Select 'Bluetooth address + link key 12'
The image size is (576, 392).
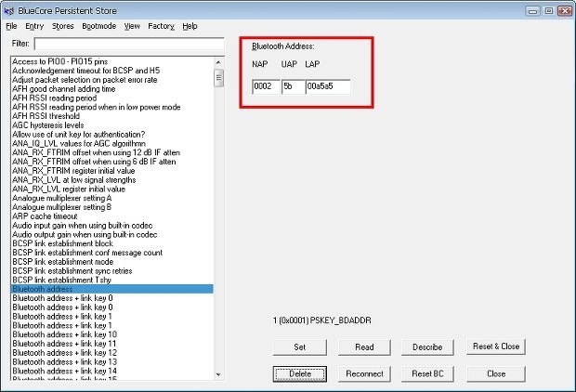[112, 353]
